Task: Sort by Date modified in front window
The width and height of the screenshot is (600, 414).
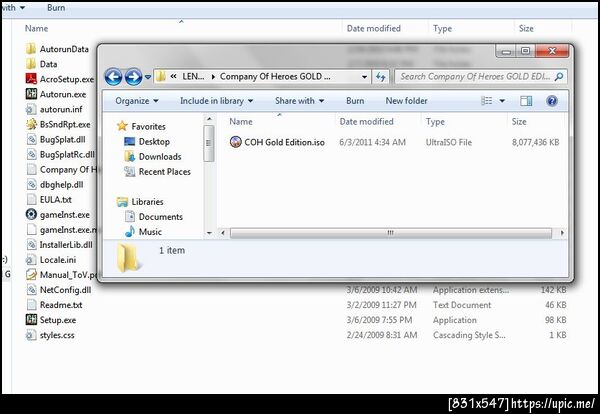Action: tap(367, 122)
